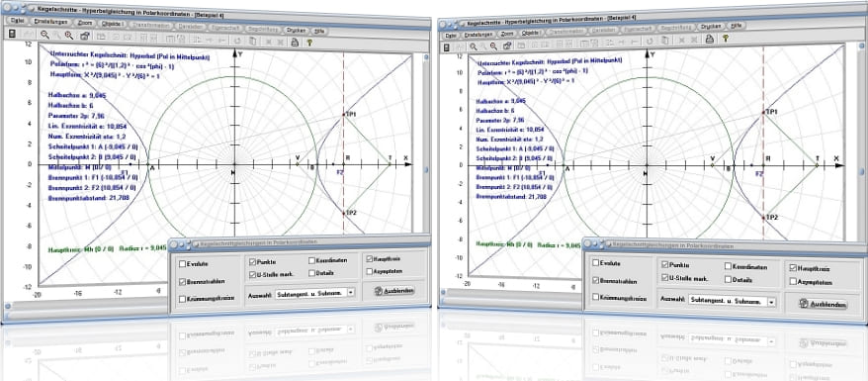Click the copy clipboard icon in left toolbar

tap(252, 41)
